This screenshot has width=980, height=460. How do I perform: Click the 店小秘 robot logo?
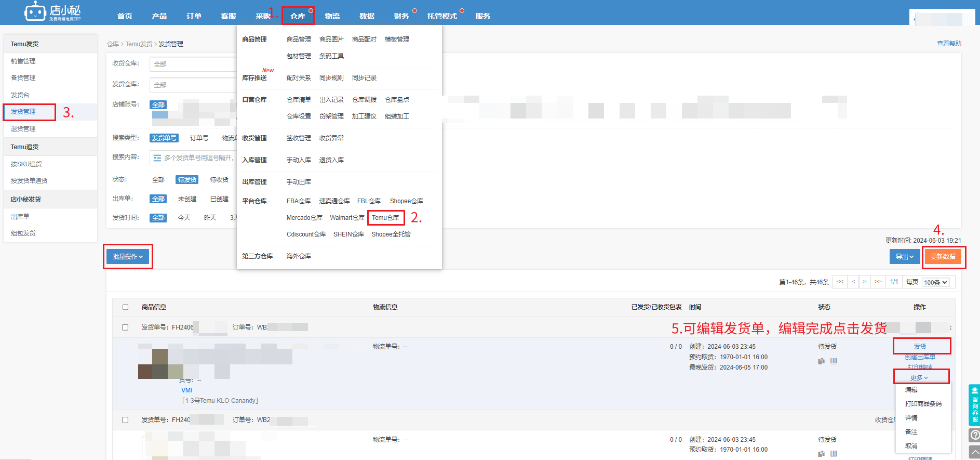52,11
